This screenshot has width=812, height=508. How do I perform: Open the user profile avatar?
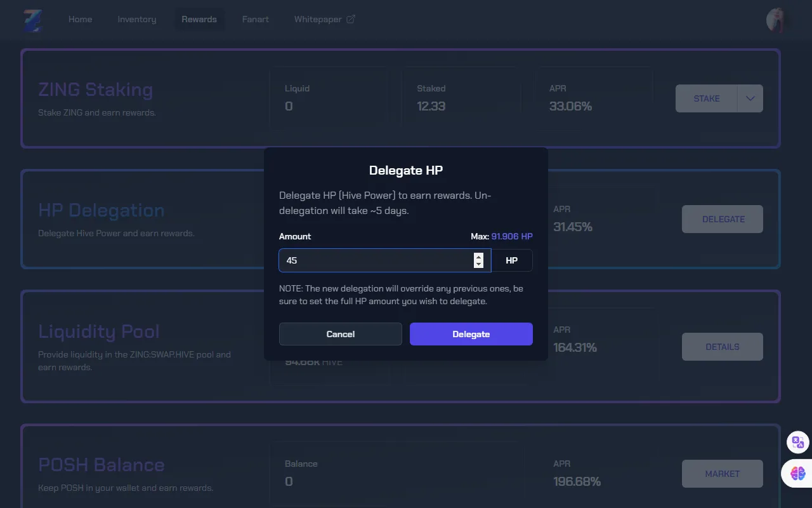coord(777,20)
